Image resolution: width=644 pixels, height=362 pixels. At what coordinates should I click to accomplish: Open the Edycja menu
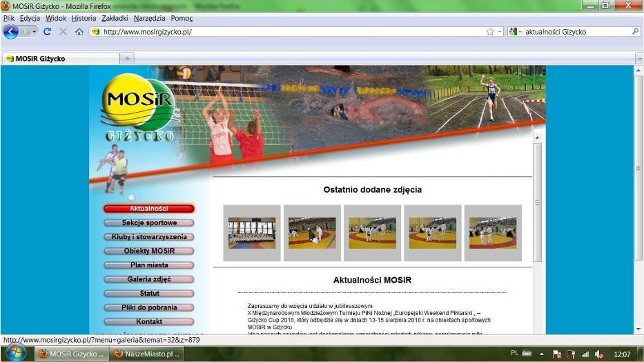tap(30, 18)
